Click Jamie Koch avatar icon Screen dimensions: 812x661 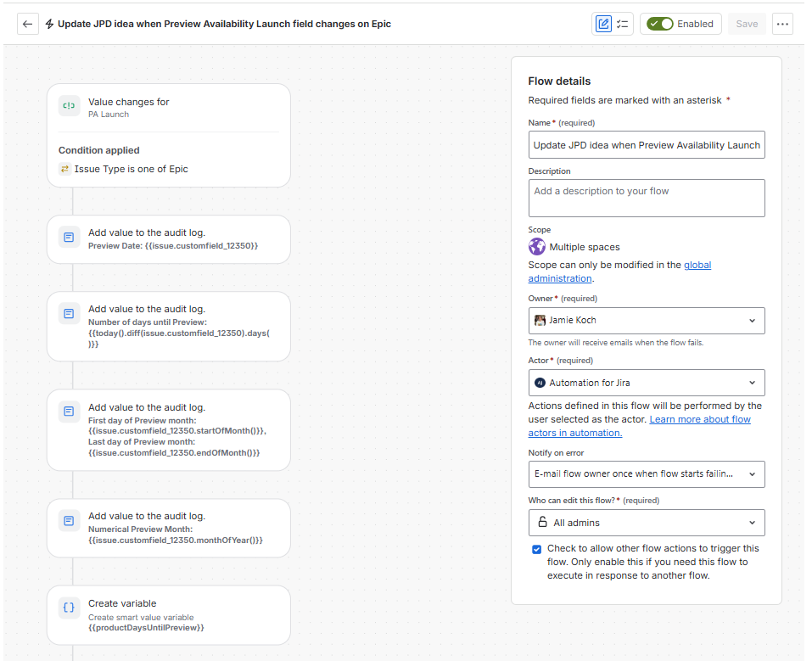tap(540, 320)
